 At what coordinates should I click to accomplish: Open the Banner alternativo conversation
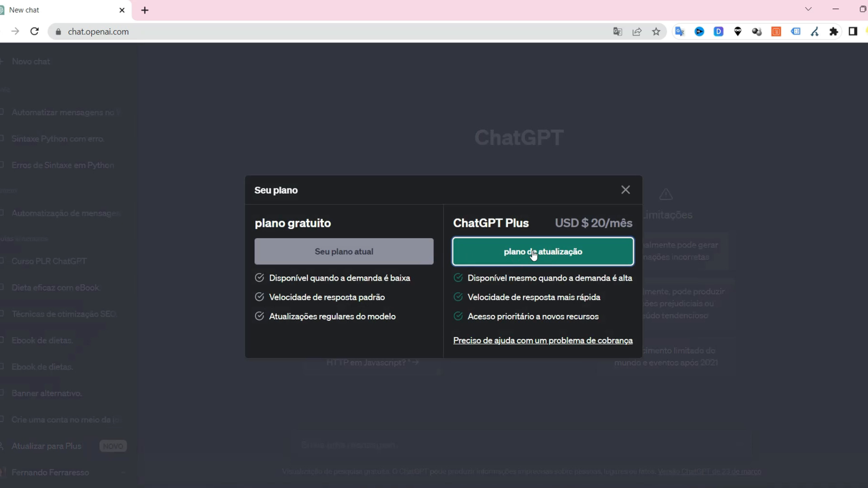point(47,393)
